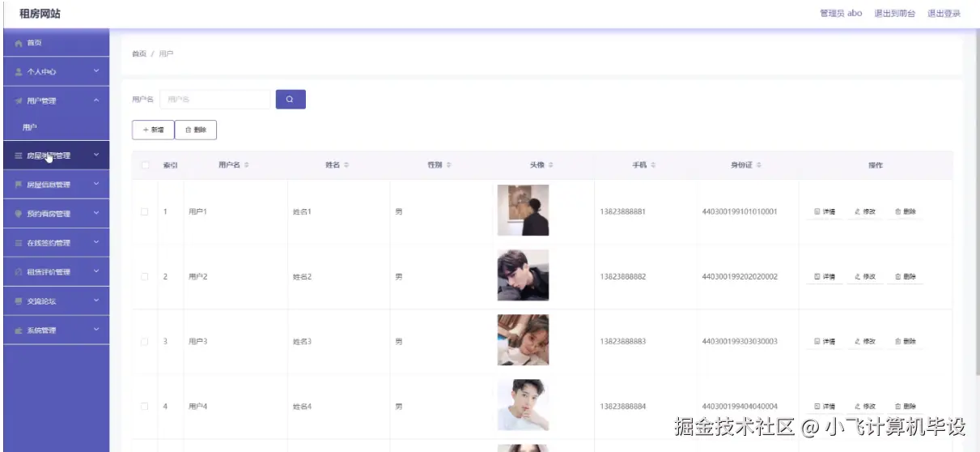Sort the table by 姓名 column
Viewport: 980px width, 452px height.
click(x=347, y=165)
